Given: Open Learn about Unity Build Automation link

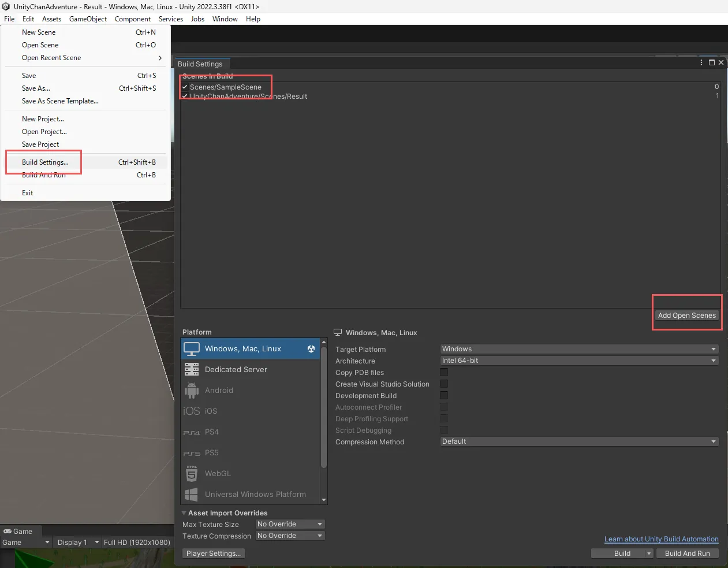Looking at the screenshot, I should 661,539.
